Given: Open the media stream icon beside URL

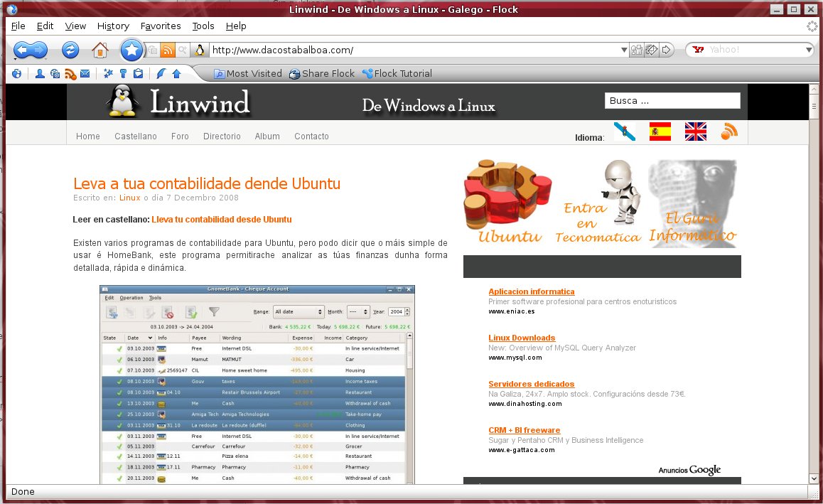Looking at the screenshot, I should (x=153, y=50).
